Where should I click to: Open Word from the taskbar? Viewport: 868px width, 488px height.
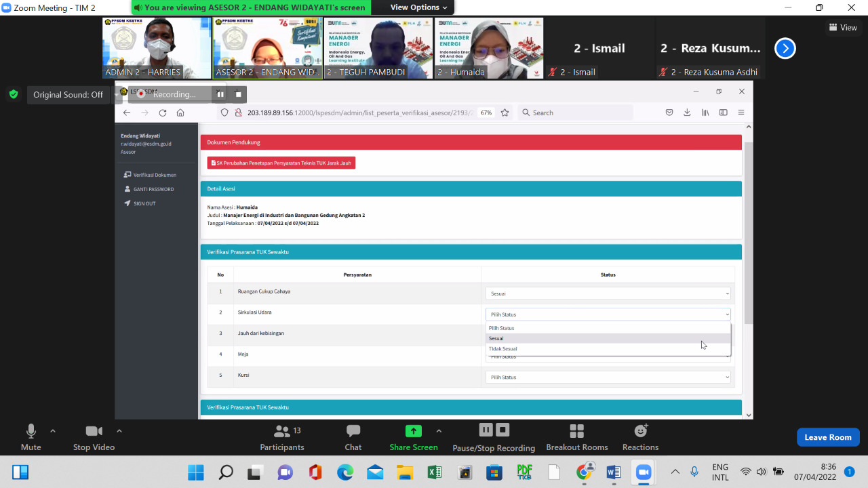point(614,472)
